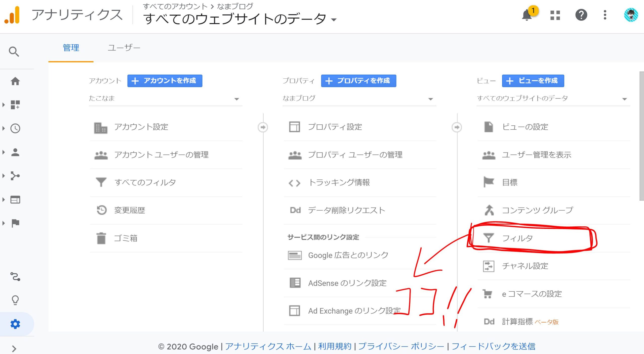Click すべてのアカウント breadcrumb text
Viewport: 644px width, 354px height.
pyautogui.click(x=175, y=6)
